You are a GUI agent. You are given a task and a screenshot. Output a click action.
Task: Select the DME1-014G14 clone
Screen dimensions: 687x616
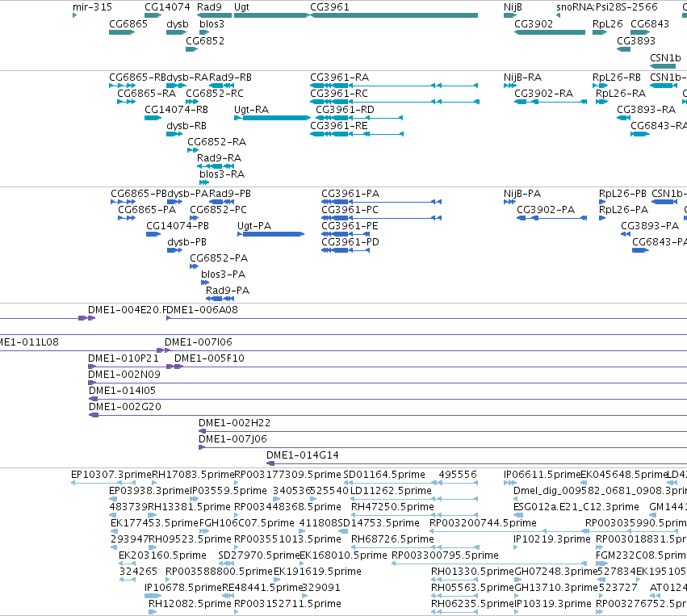point(476,463)
